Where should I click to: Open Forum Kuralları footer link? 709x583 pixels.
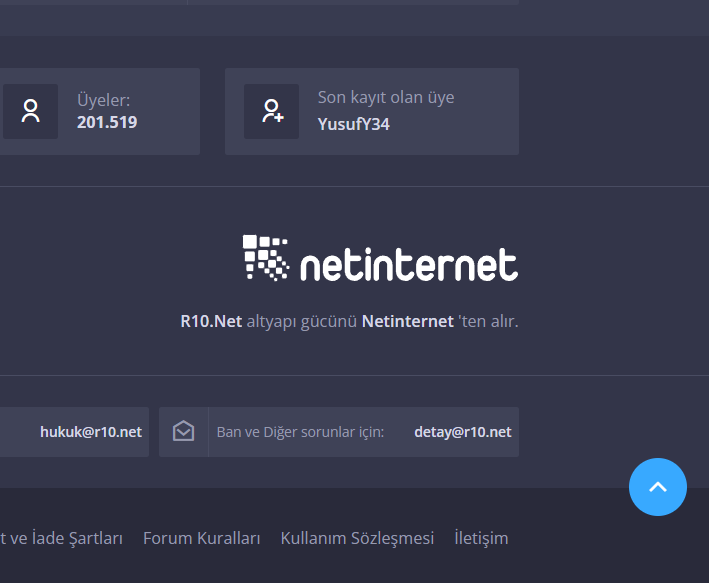click(x=202, y=538)
